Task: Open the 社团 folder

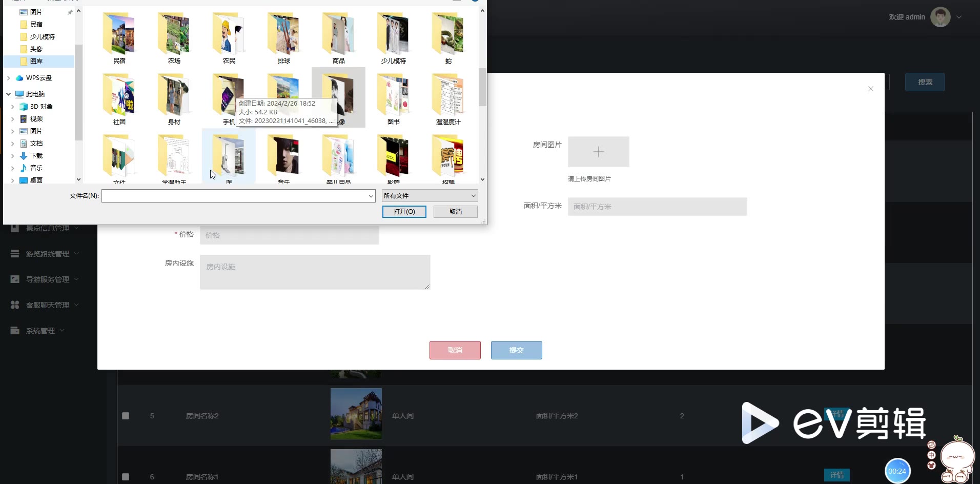Action: point(119,98)
